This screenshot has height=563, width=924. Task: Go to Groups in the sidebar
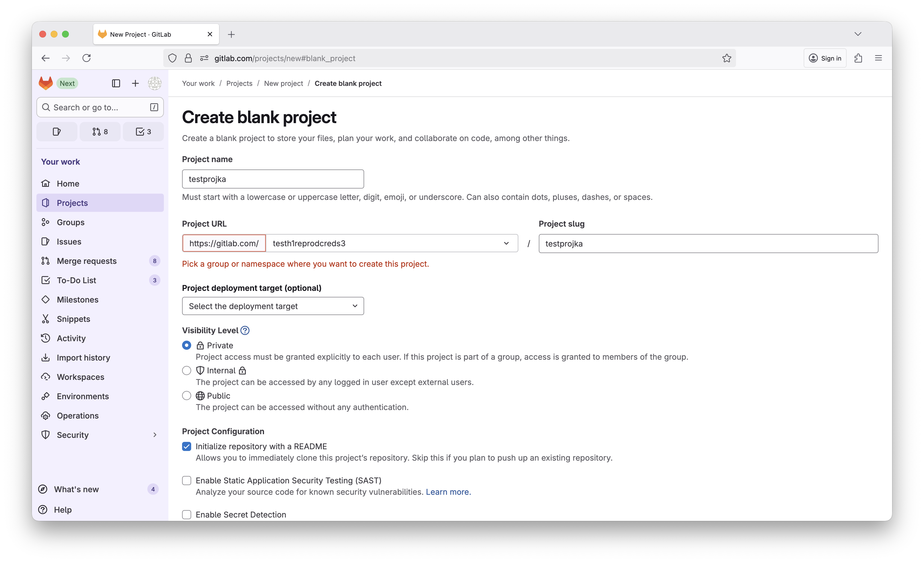71,222
